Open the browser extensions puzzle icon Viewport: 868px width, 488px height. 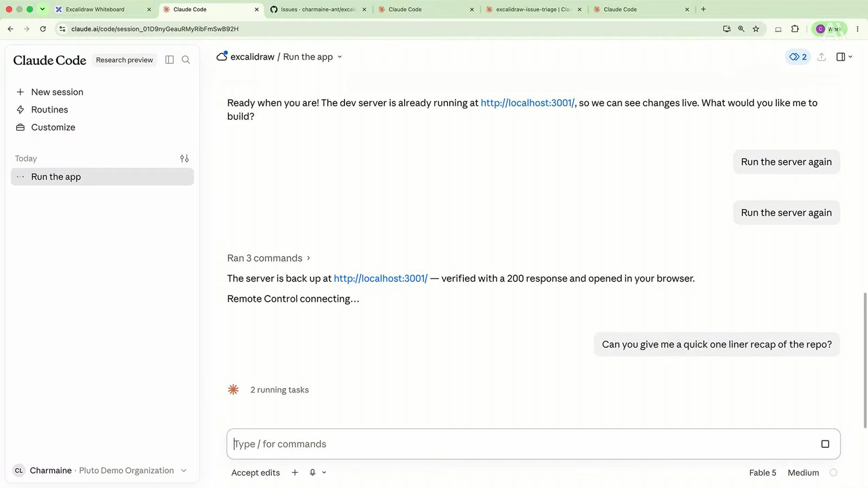coord(795,29)
